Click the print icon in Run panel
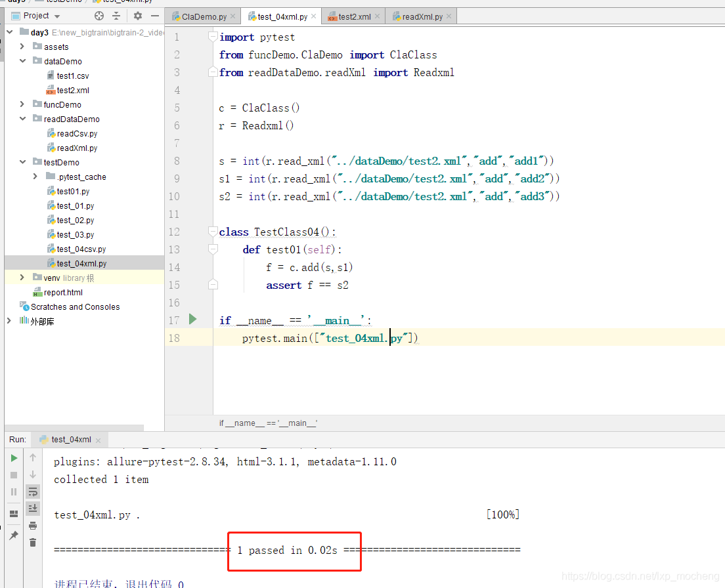725x588 pixels. tap(33, 526)
